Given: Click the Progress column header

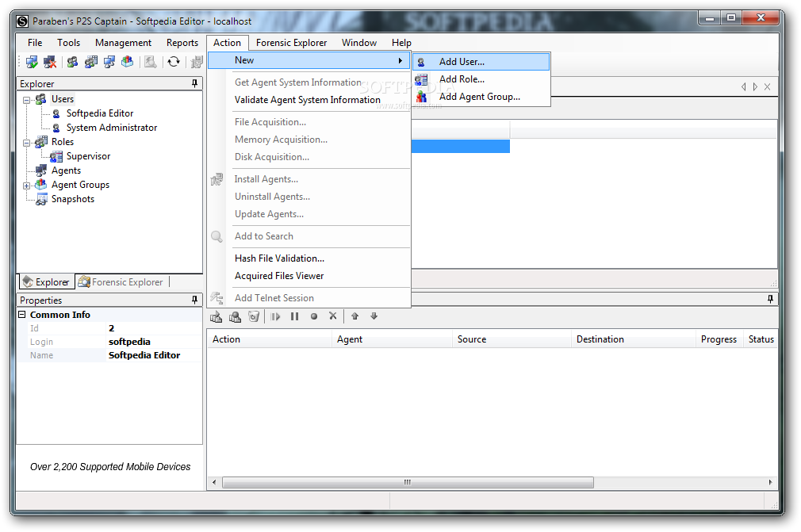Looking at the screenshot, I should pyautogui.click(x=719, y=339).
